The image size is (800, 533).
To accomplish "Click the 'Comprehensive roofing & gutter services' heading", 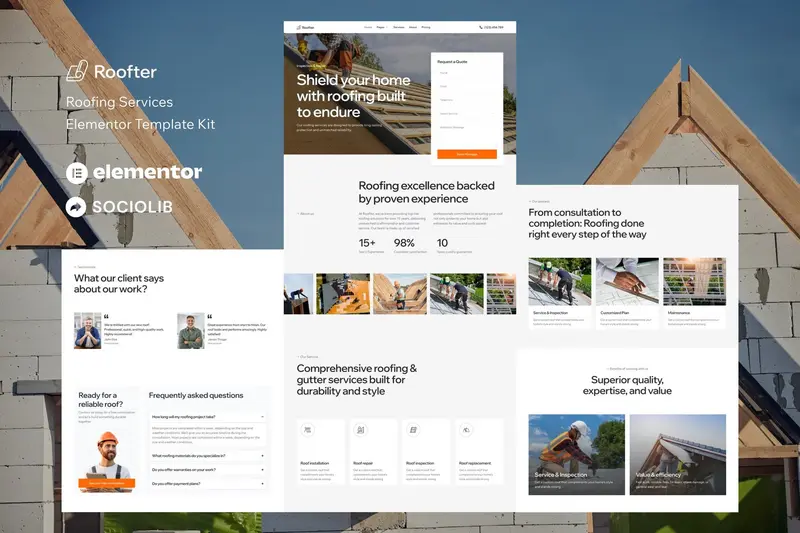I will point(357,379).
